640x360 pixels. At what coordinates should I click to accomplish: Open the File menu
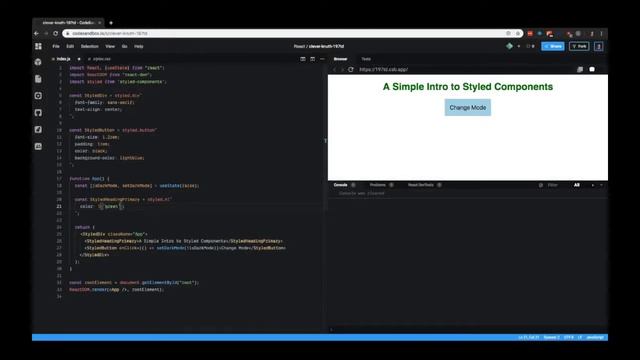click(56, 47)
